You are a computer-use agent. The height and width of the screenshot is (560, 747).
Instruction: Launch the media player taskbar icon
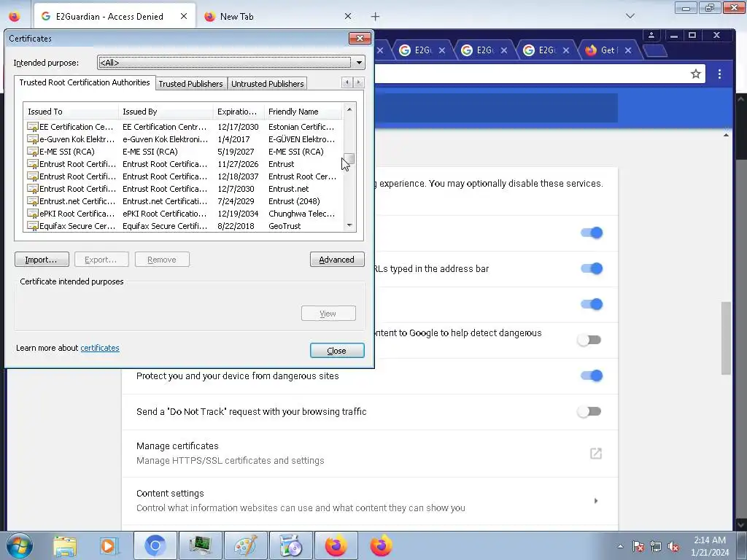pyautogui.click(x=109, y=545)
